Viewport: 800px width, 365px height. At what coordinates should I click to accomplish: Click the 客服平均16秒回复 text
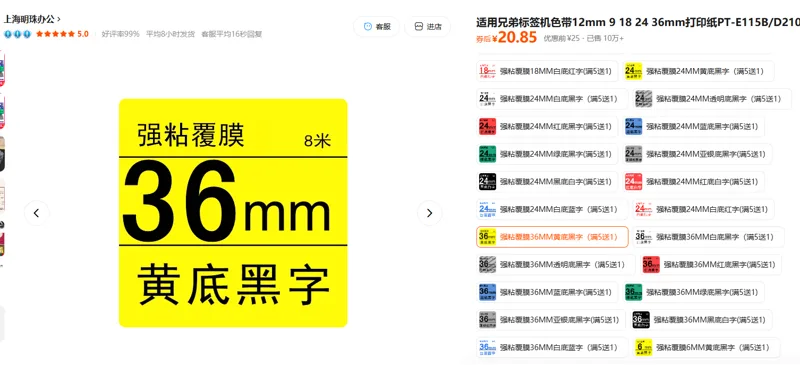click(232, 34)
